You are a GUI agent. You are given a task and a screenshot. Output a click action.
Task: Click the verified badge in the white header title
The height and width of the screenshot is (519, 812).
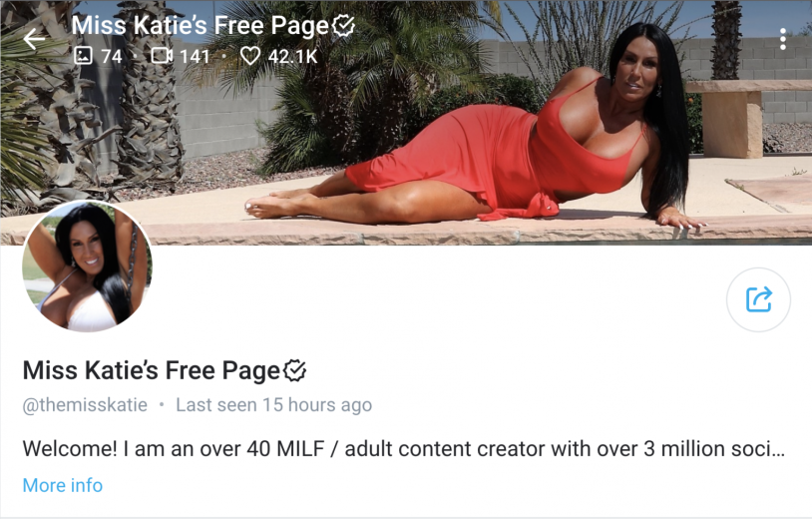point(343,25)
